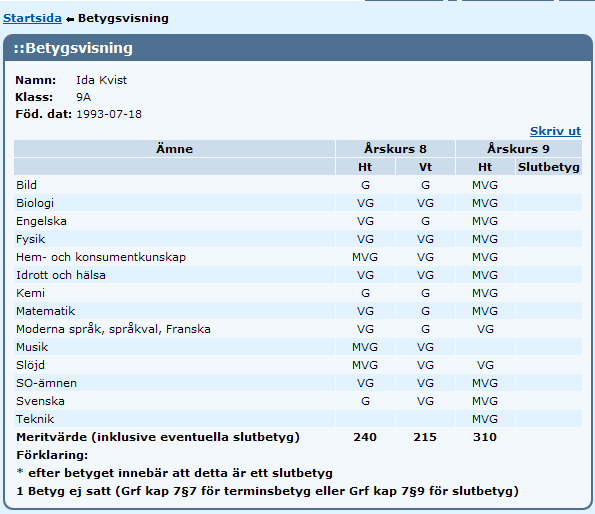
Task: Select the Musik subject row
Action: click(298, 347)
